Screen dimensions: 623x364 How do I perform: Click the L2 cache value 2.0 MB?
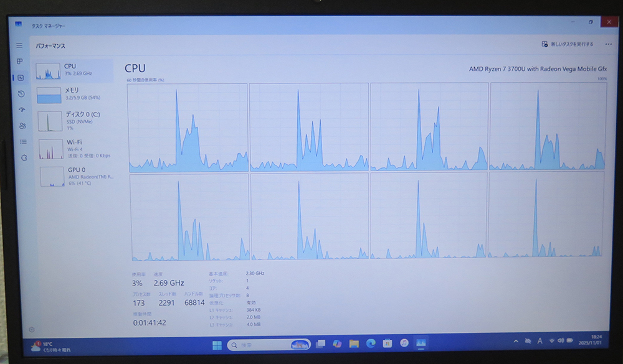coord(254,317)
